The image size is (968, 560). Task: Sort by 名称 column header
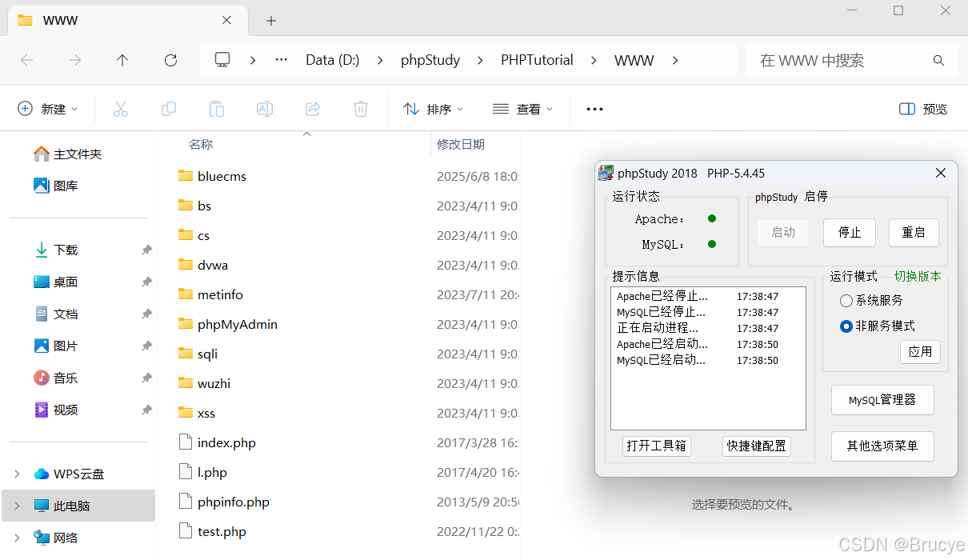coord(201,145)
